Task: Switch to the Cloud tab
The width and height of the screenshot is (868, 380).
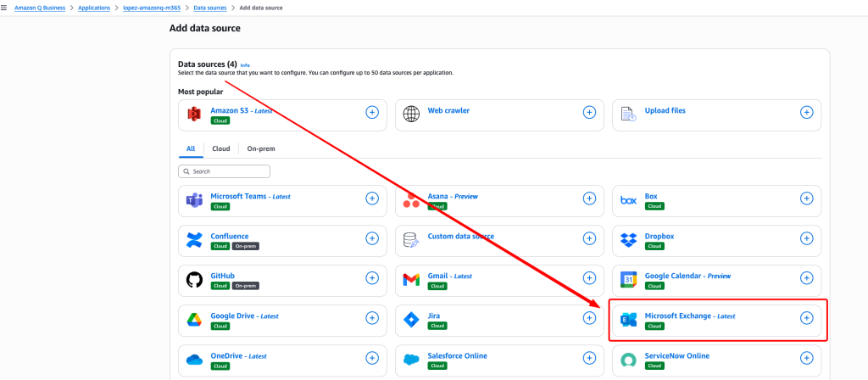Action: tap(220, 148)
